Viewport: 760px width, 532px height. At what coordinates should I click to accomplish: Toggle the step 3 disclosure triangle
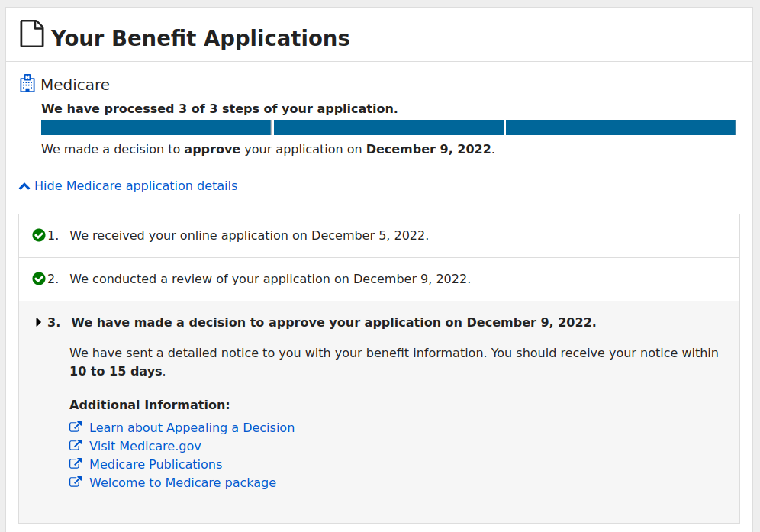(38, 323)
